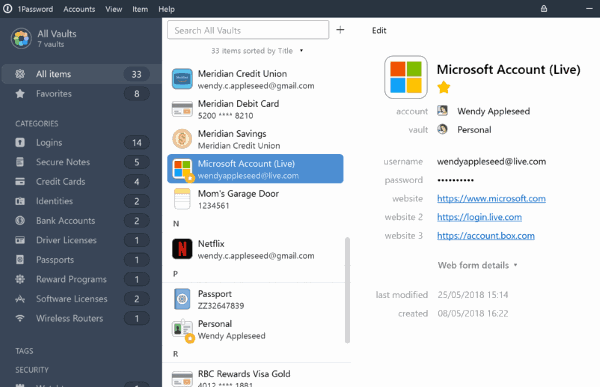
Task: Click the All Vaults header text
Action: pyautogui.click(x=57, y=34)
